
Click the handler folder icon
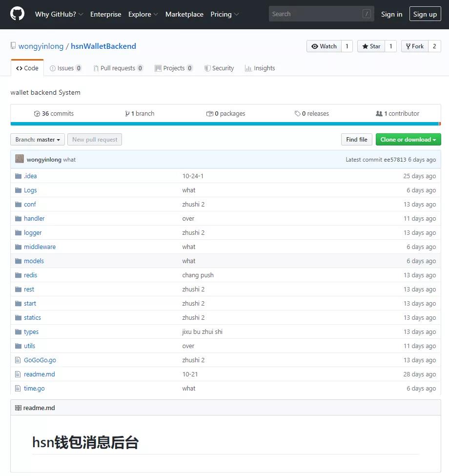pos(18,219)
